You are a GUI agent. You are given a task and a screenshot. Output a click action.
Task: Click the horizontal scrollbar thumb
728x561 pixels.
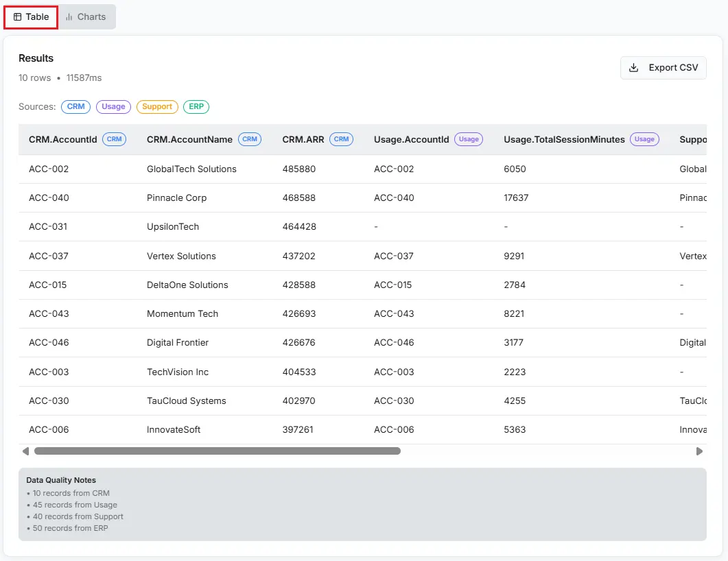click(x=217, y=451)
